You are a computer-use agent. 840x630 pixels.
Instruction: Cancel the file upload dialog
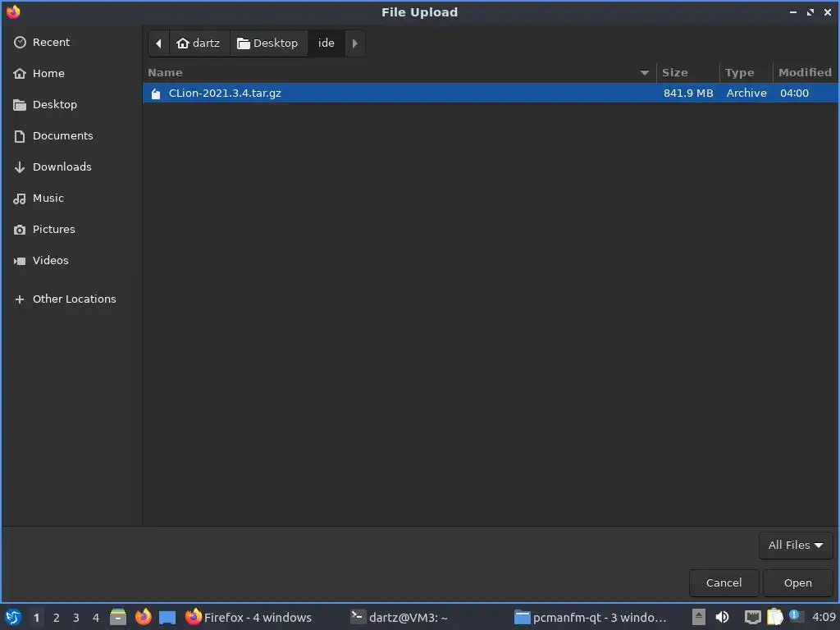pos(724,583)
